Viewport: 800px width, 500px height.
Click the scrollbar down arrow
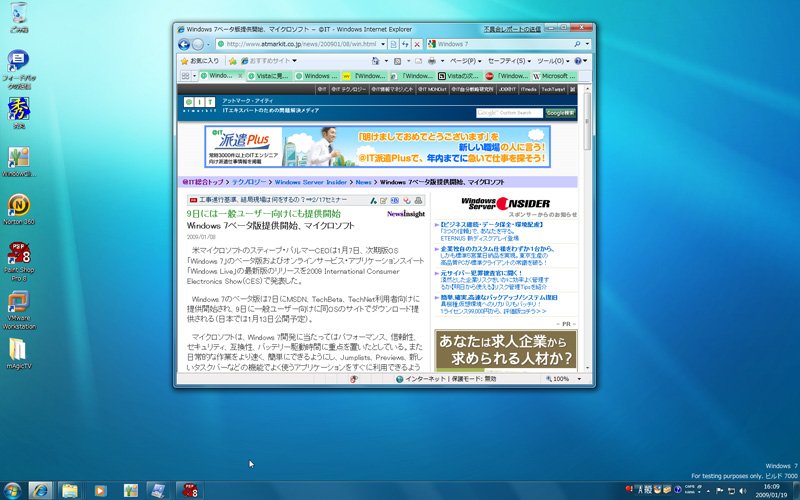click(587, 368)
